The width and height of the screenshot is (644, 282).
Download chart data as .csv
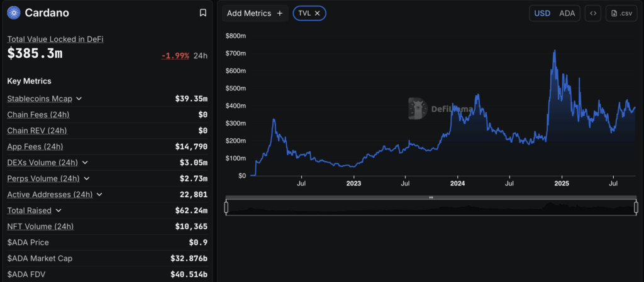[x=621, y=13]
